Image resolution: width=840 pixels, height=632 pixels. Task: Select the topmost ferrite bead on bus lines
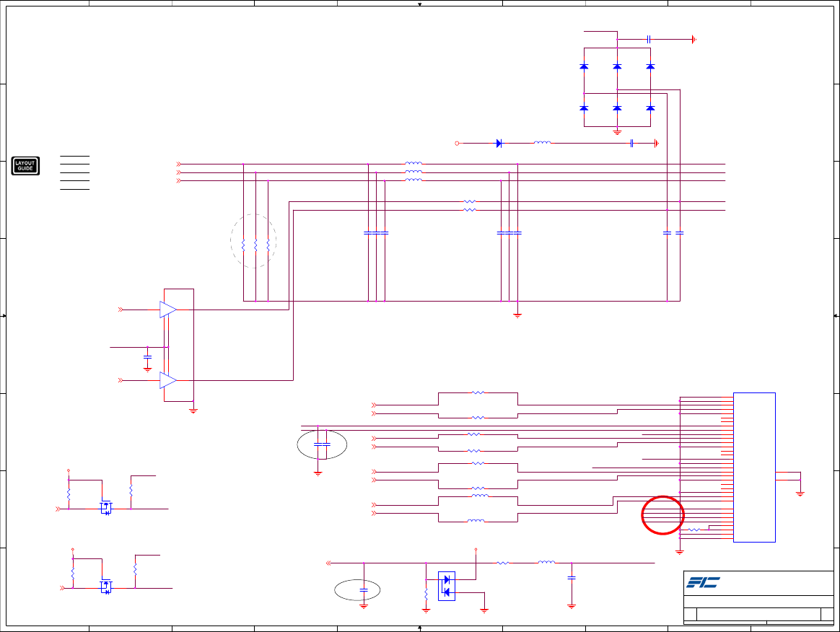coord(414,163)
